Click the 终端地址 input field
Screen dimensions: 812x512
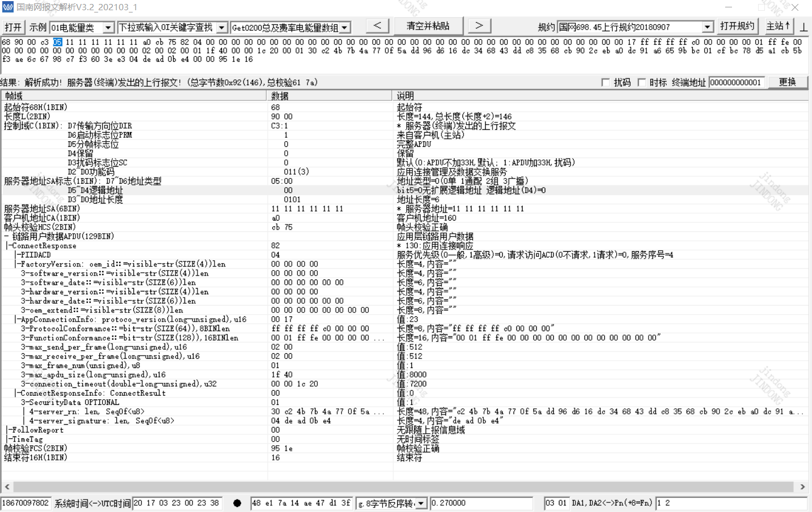click(x=737, y=82)
